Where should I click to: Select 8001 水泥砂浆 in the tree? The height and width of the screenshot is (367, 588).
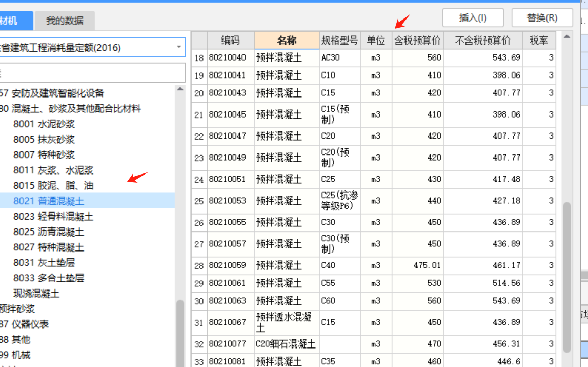(44, 124)
